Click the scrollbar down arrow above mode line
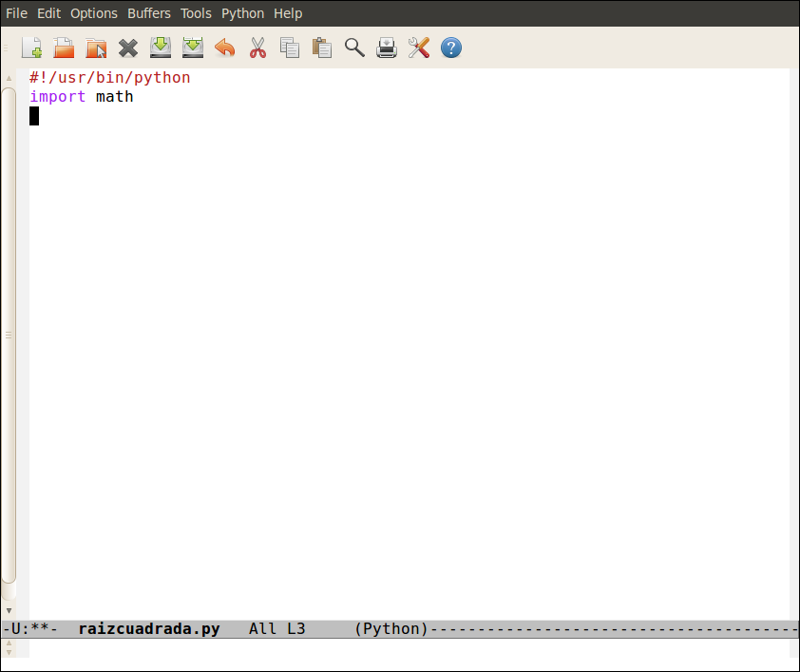The height and width of the screenshot is (672, 800). [9, 610]
